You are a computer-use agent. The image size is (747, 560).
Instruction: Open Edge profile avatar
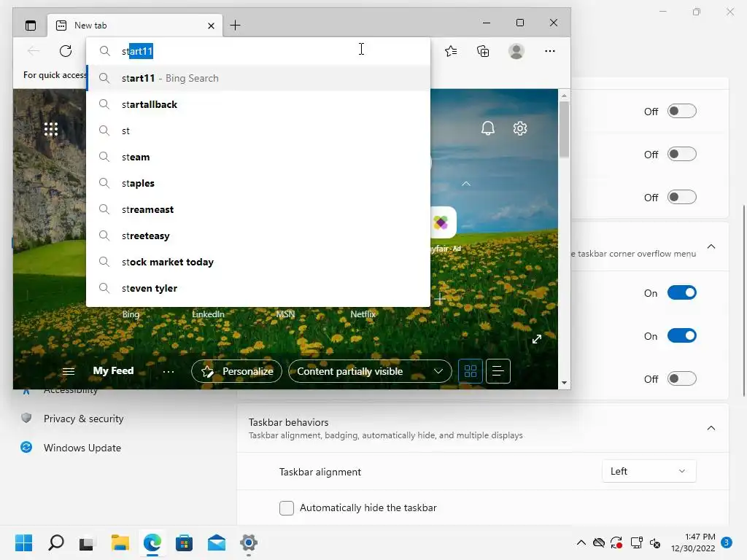click(516, 51)
